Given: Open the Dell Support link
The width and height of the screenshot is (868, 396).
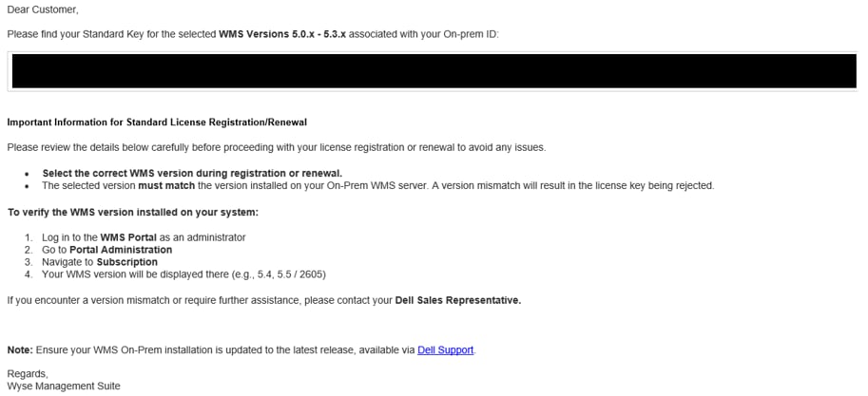Looking at the screenshot, I should click(445, 350).
